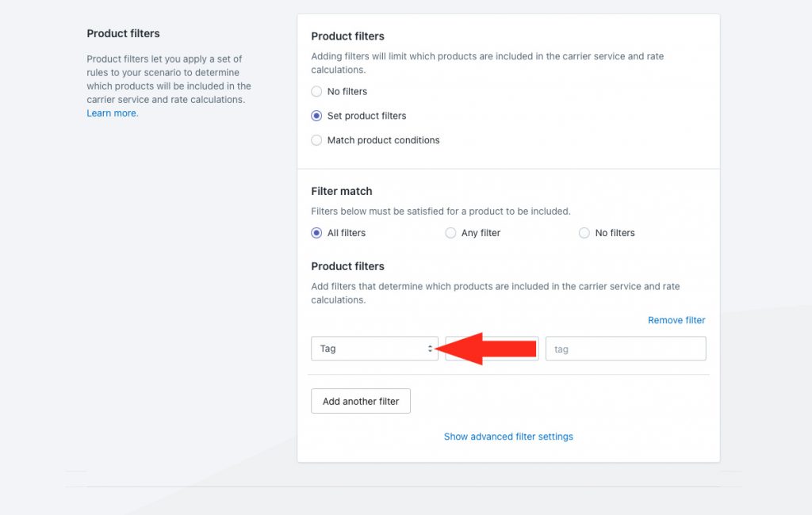
Task: Focus the tag value input field
Action: click(626, 349)
